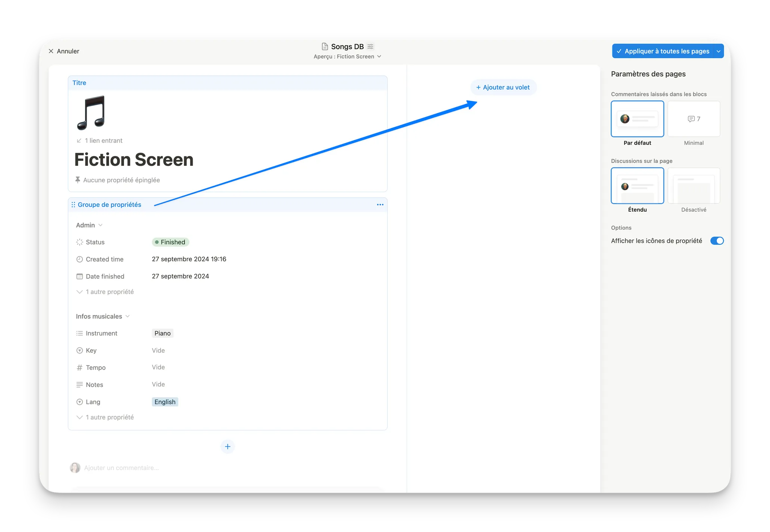Image resolution: width=770 pixels, height=532 pixels.
Task: Open the dropdown arrow beside Appliquer button
Action: click(x=718, y=51)
